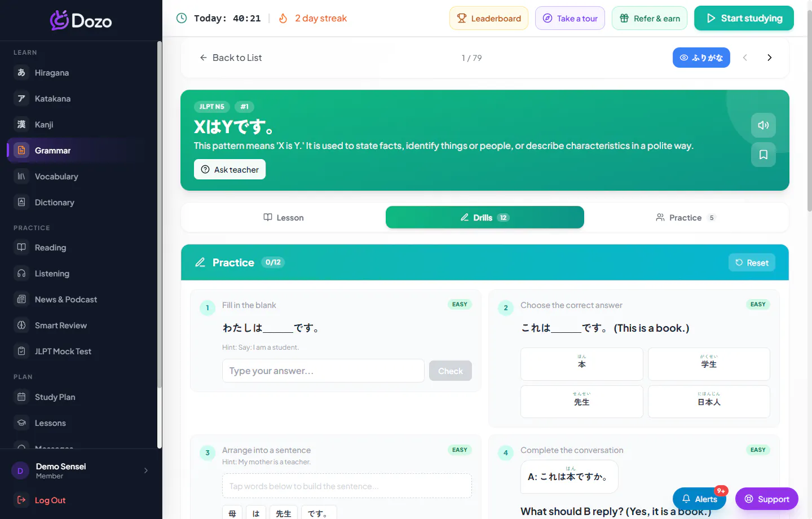Viewport: 812px width, 519px height.
Task: Open Support chat
Action: (x=767, y=499)
